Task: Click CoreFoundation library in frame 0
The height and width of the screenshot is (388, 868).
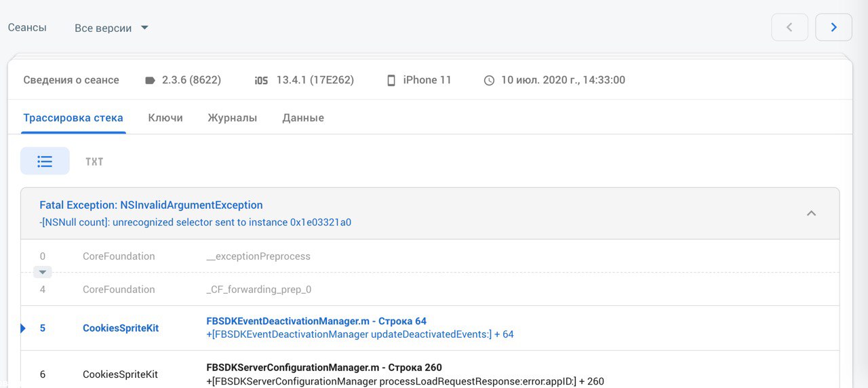Action: pyautogui.click(x=119, y=256)
